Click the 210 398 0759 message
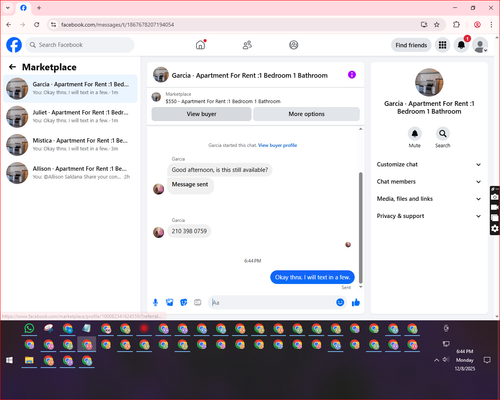The width and height of the screenshot is (500, 400). pos(189,231)
